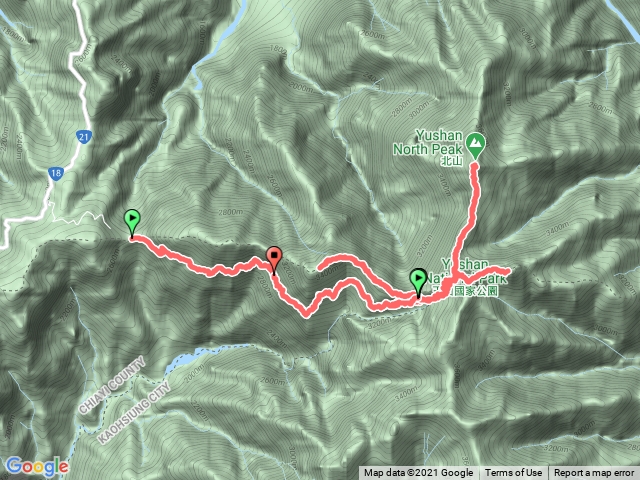This screenshot has height=480, width=640.
Task: Click the route 21 highway shield
Action: coord(84,137)
